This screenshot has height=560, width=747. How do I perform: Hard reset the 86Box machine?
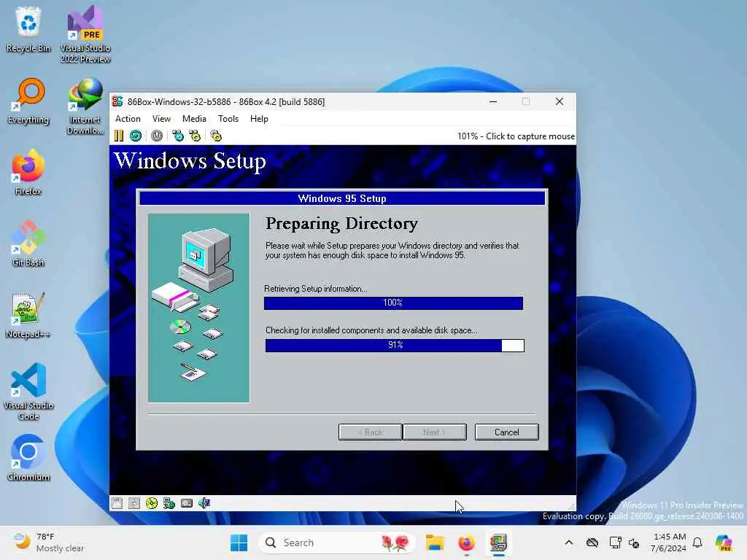(x=136, y=136)
